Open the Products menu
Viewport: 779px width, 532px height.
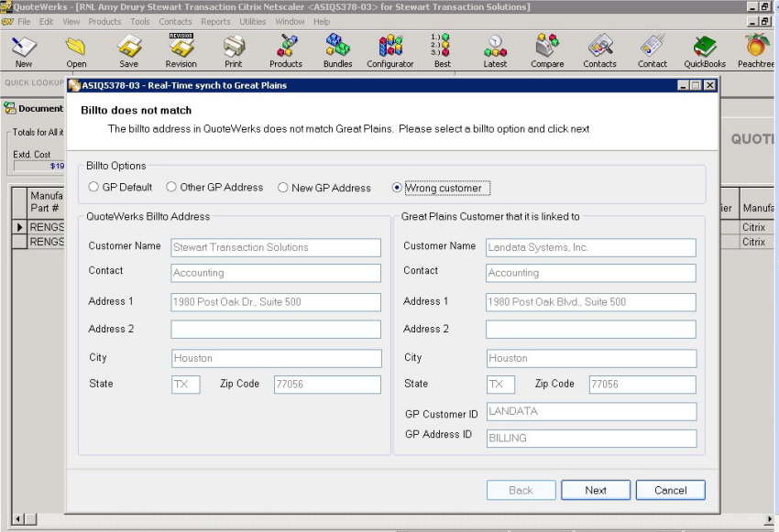(104, 22)
